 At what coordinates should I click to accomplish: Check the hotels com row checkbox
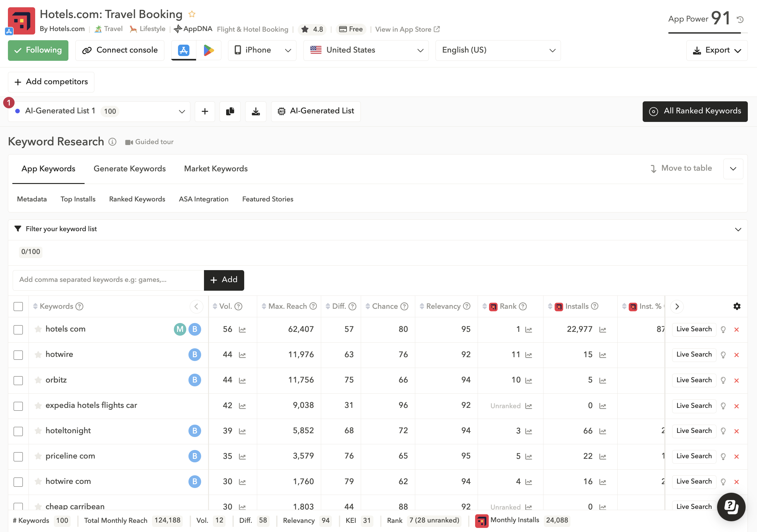[x=18, y=330]
